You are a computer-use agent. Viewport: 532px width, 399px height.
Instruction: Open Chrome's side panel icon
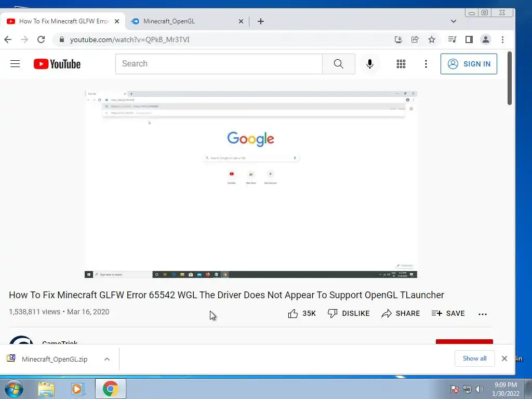tap(469, 39)
